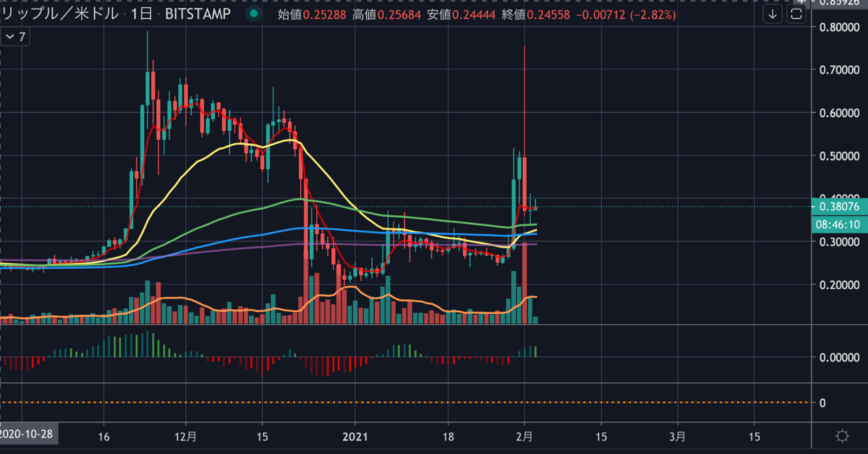868x454 pixels.
Task: Click the 2021 label on the time axis
Action: pos(356,437)
